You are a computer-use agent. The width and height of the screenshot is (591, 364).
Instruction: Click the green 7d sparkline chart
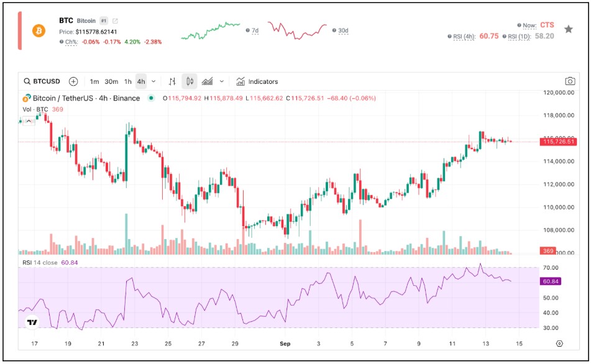[210, 30]
